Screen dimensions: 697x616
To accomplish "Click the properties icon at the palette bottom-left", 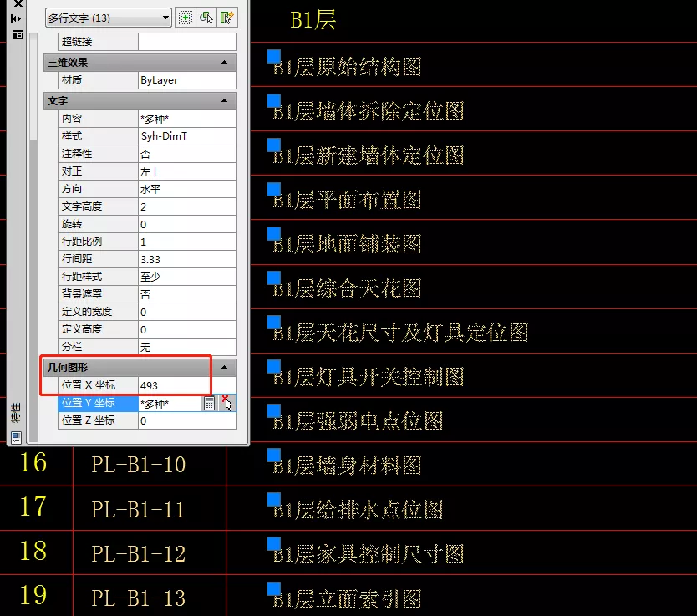I will pyautogui.click(x=17, y=437).
